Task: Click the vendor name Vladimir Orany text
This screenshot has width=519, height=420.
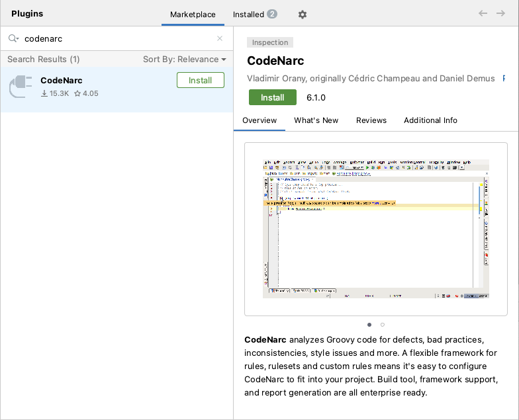Action: click(x=277, y=78)
